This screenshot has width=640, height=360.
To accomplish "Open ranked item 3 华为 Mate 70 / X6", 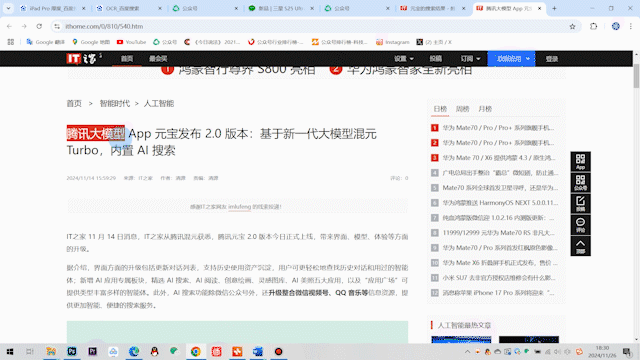I will (498, 158).
